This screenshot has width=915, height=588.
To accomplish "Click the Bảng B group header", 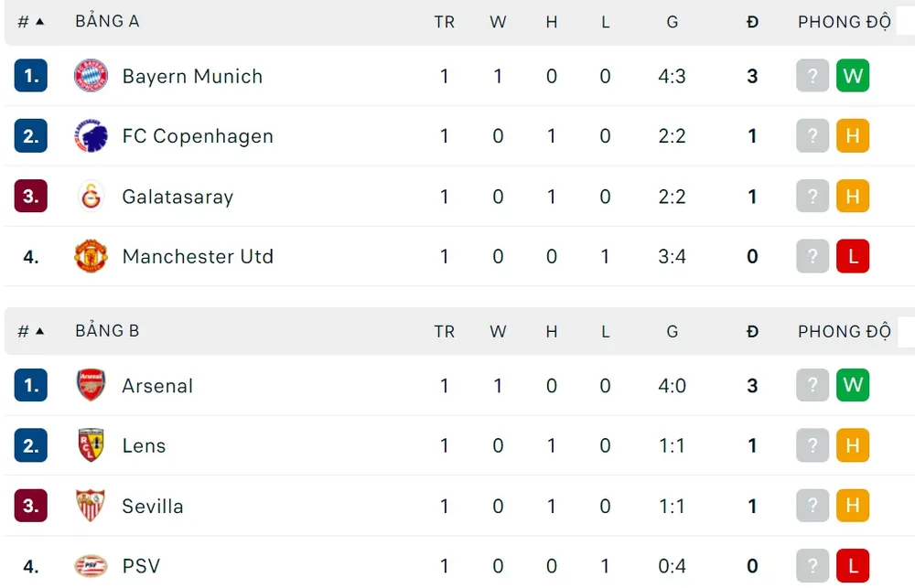I will point(107,330).
